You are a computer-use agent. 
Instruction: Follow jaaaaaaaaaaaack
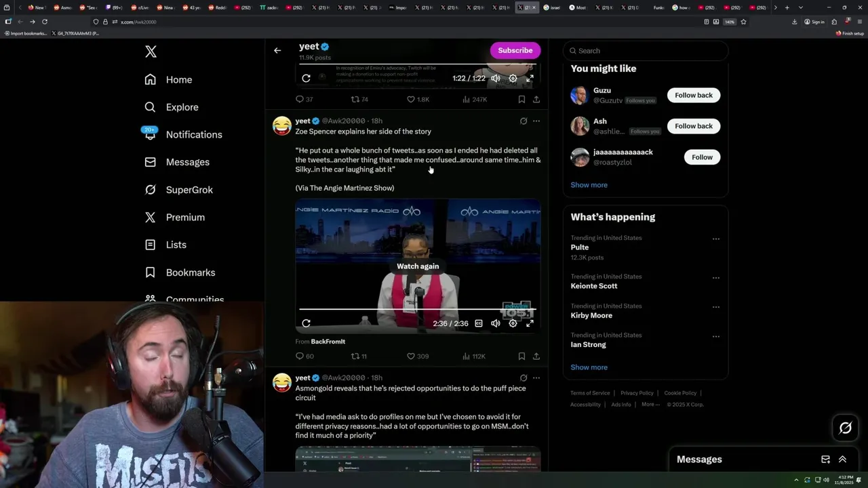point(702,157)
